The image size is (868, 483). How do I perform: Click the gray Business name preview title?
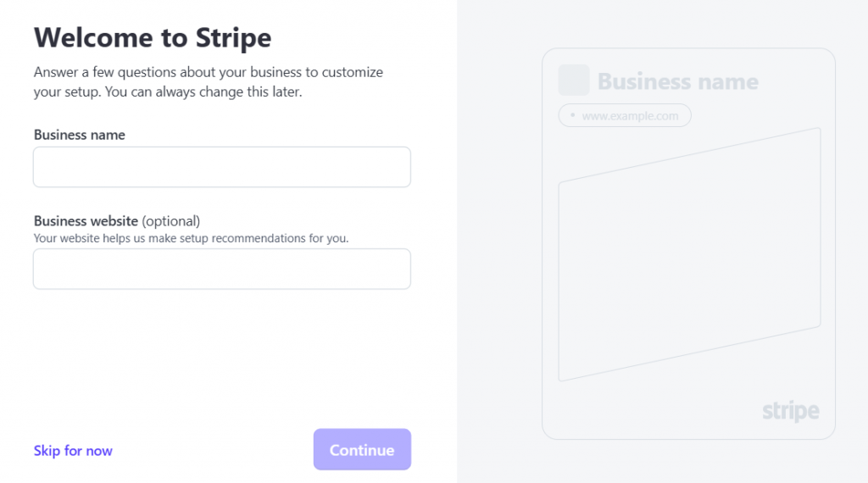677,81
